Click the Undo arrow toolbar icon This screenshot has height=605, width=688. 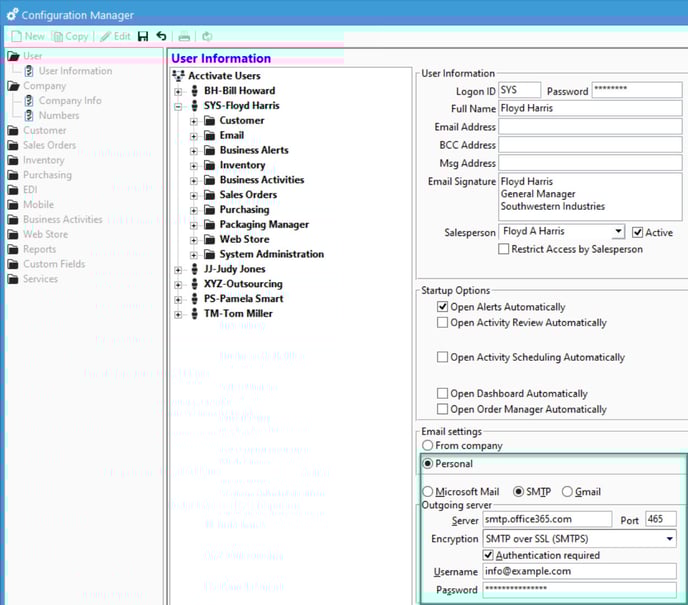tap(161, 36)
